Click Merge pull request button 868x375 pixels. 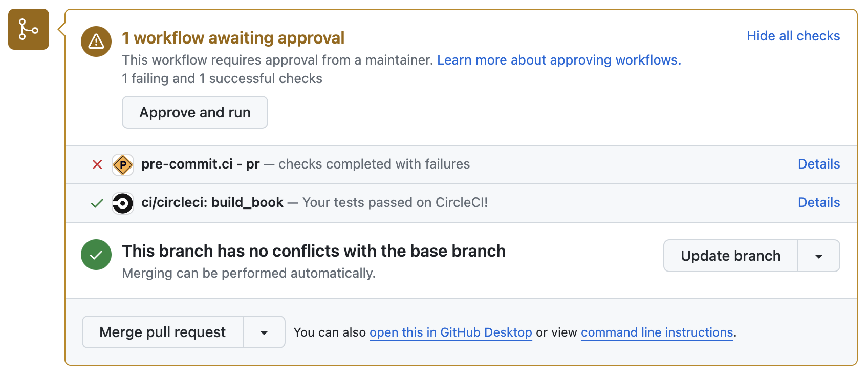pyautogui.click(x=163, y=332)
